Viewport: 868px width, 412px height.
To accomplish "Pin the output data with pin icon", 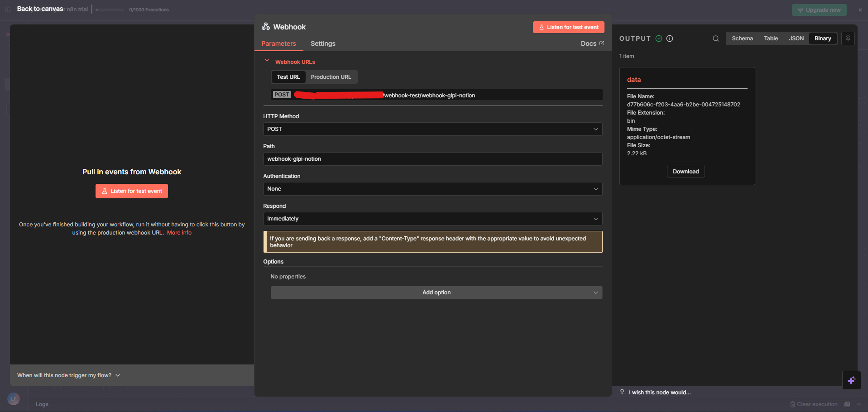I will pyautogui.click(x=848, y=38).
